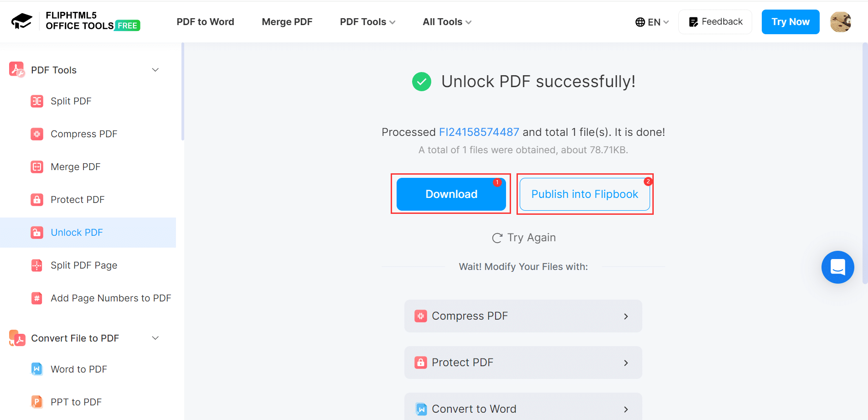This screenshot has height=420, width=868.
Task: Click the sidebar vertical scrollbar
Action: pyautogui.click(x=182, y=92)
